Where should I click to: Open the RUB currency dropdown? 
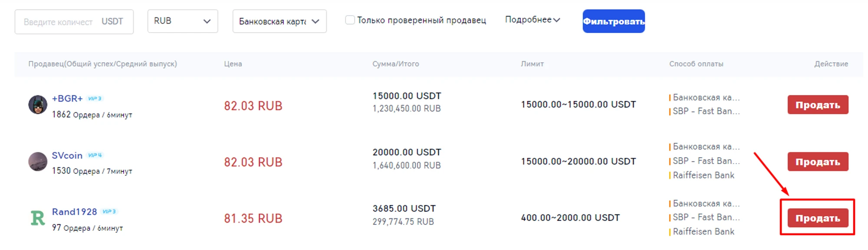(x=182, y=21)
